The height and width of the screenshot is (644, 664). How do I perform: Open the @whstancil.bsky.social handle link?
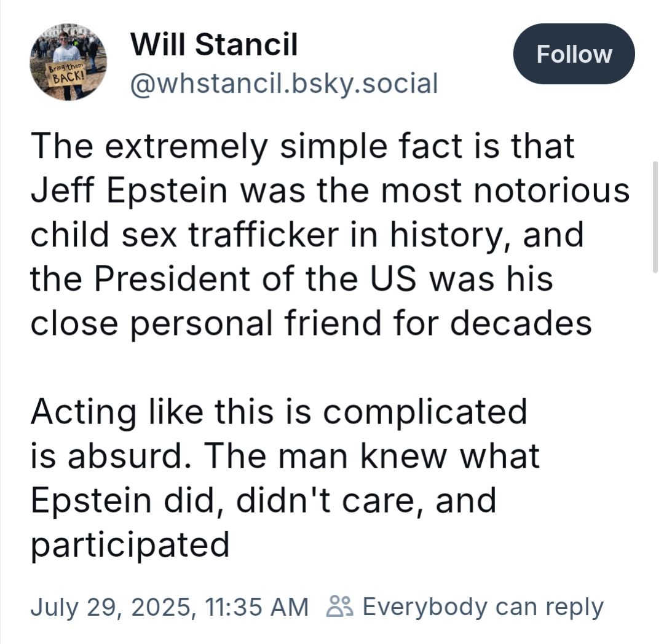283,83
